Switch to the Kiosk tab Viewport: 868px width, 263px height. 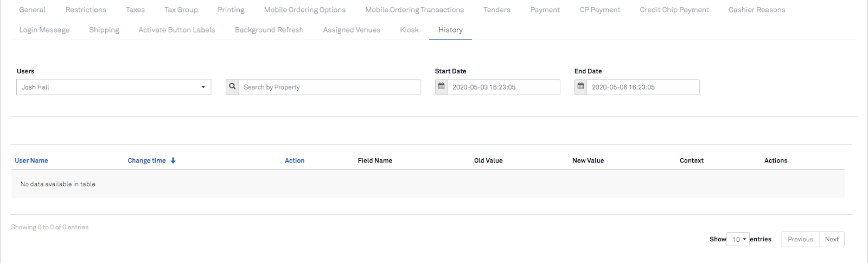point(409,30)
